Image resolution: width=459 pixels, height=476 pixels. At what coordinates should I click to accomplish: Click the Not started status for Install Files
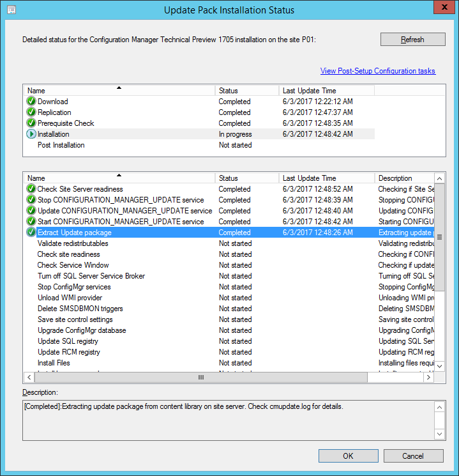pos(236,363)
